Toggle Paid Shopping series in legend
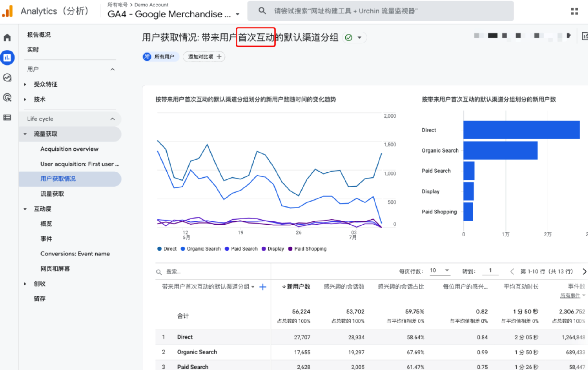The image size is (588, 370). click(307, 249)
